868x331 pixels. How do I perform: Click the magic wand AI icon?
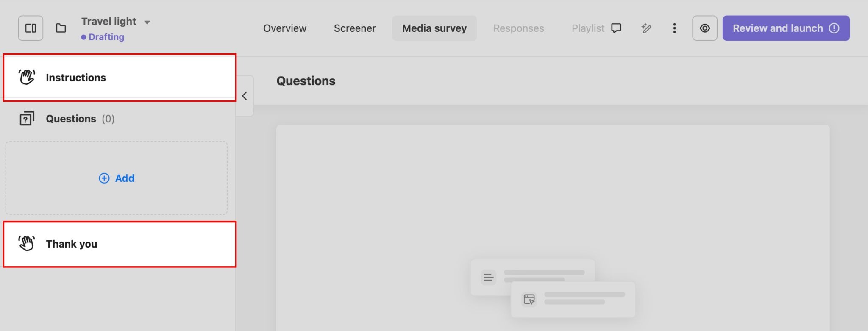pyautogui.click(x=646, y=28)
